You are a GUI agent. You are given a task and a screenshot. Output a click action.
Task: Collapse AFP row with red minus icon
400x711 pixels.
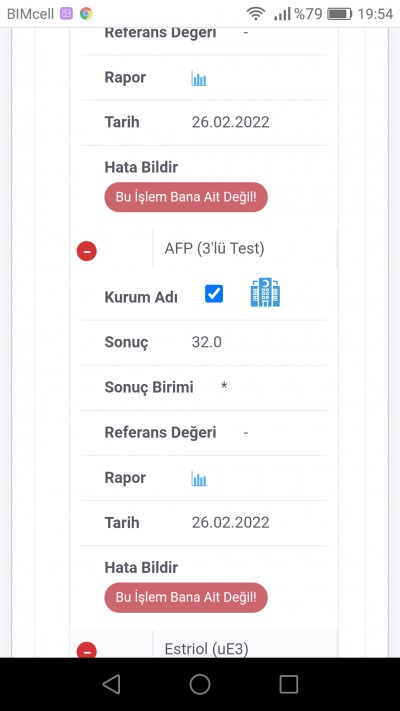87,251
